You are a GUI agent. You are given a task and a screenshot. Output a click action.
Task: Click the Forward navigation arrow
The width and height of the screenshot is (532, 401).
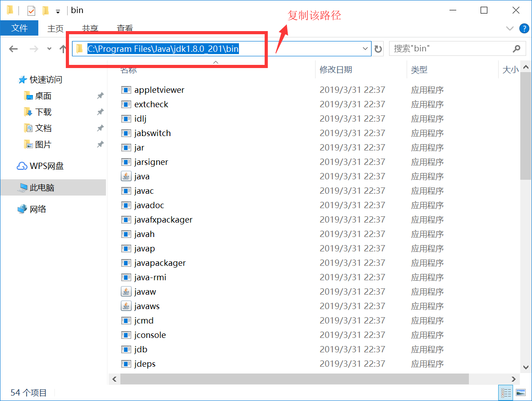pyautogui.click(x=34, y=49)
